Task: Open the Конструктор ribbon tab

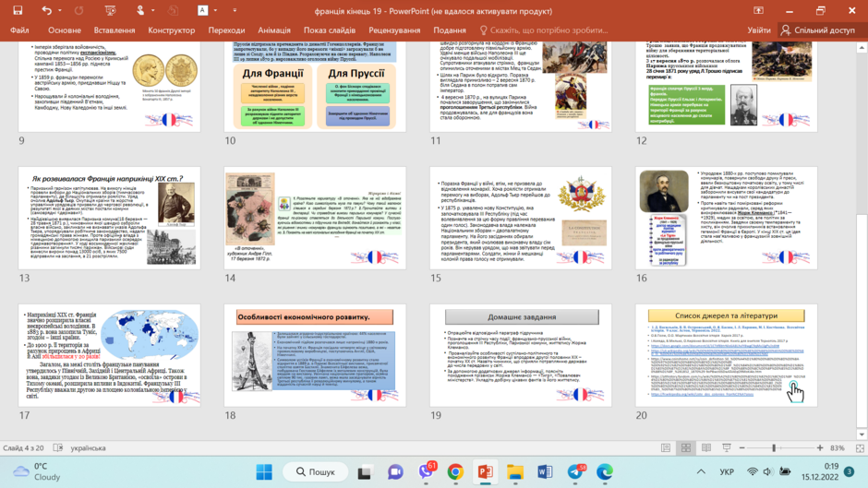Action: 171,30
